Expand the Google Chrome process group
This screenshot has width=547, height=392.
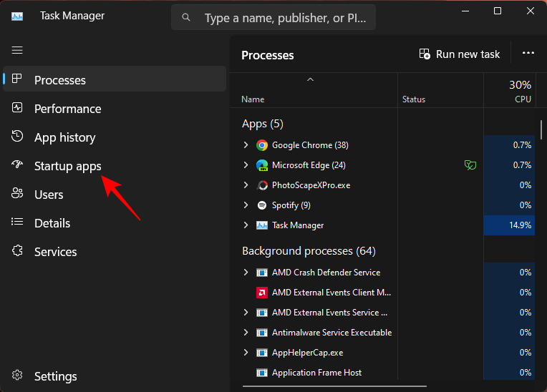246,145
